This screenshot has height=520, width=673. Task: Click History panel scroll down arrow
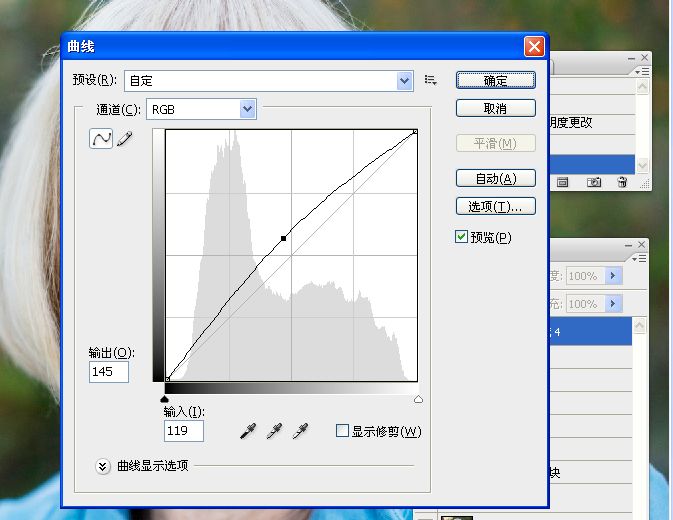coord(643,165)
